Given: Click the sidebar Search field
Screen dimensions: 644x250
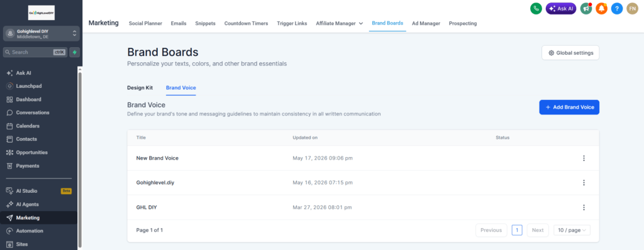Looking at the screenshot, I should pyautogui.click(x=35, y=52).
